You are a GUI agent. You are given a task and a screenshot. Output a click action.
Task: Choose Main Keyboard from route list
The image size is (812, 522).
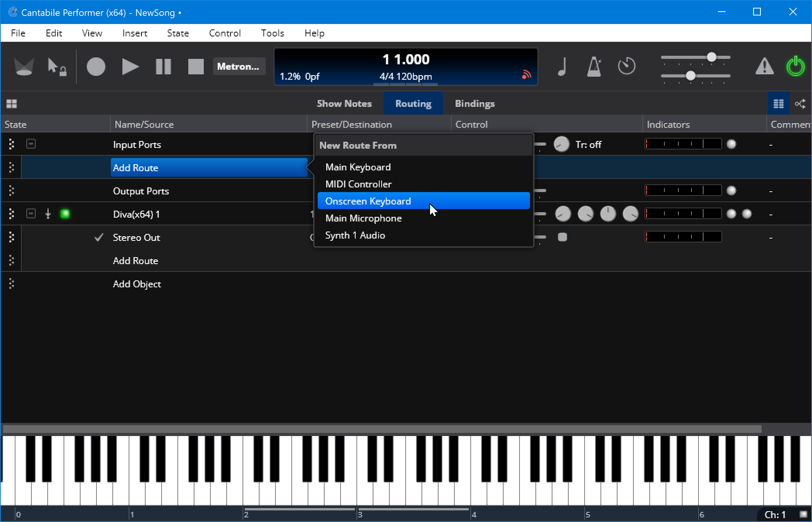click(x=423, y=167)
